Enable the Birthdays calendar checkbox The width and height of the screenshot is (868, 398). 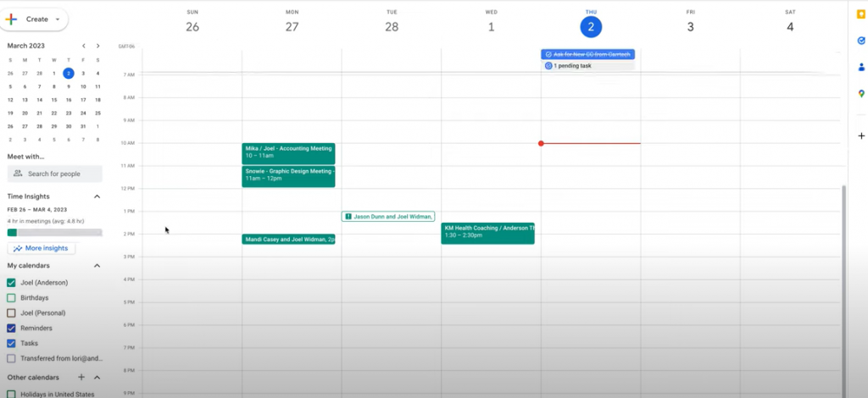(x=12, y=298)
